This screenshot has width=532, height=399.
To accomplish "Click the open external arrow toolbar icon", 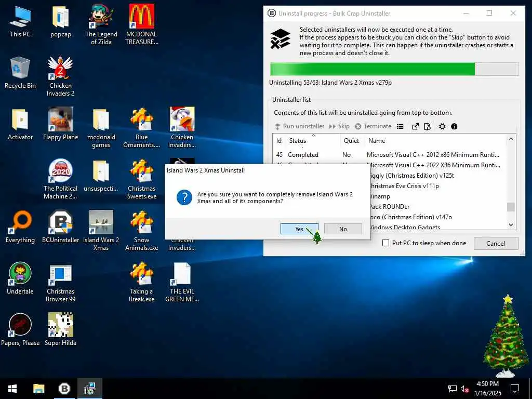I will [415, 126].
